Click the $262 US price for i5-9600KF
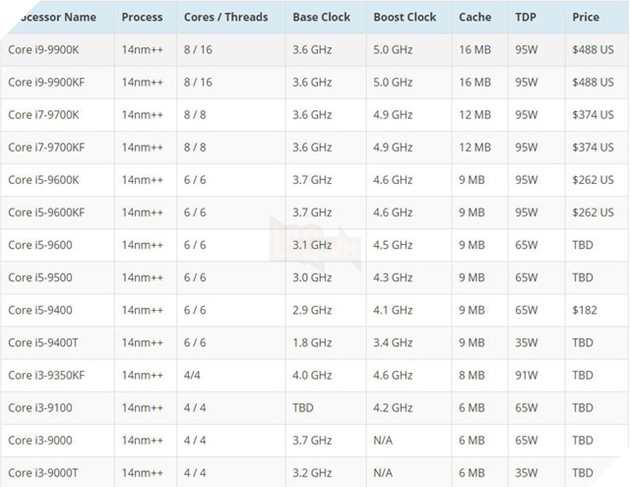The height and width of the screenshot is (487, 630). pos(593,212)
